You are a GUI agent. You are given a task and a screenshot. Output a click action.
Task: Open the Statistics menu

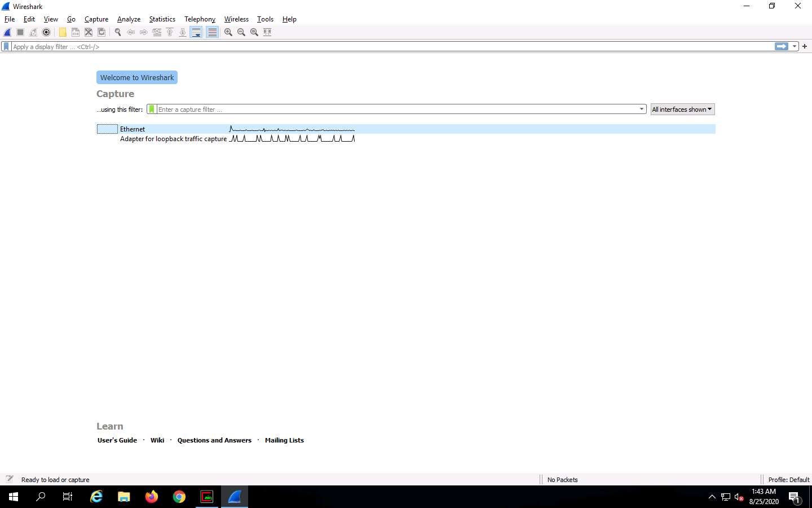162,19
